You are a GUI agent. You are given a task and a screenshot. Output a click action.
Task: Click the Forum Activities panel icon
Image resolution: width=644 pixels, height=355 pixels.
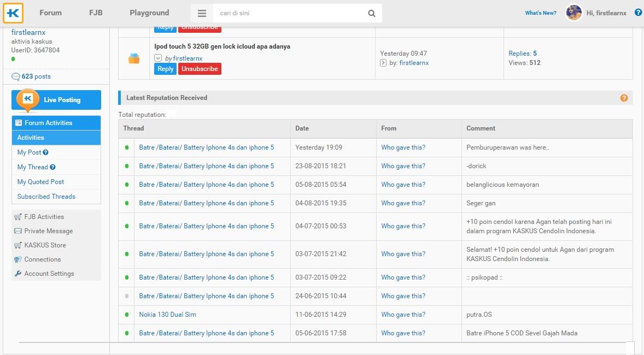(19, 123)
